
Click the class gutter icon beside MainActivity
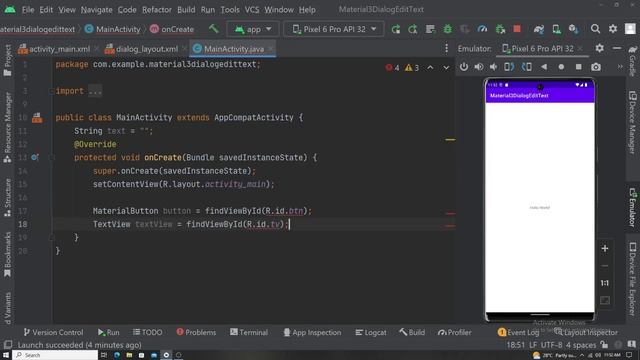click(37, 118)
